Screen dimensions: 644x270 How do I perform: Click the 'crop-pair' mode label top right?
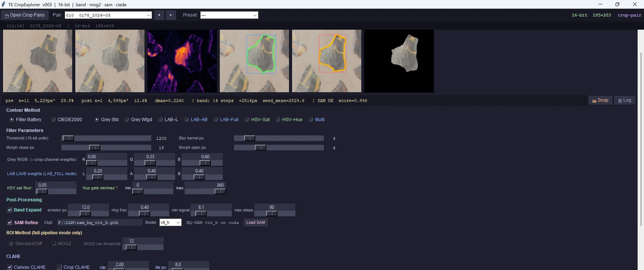point(629,15)
